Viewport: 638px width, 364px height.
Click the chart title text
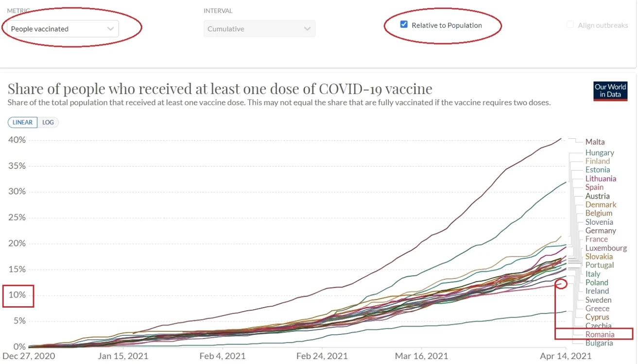tap(220, 89)
